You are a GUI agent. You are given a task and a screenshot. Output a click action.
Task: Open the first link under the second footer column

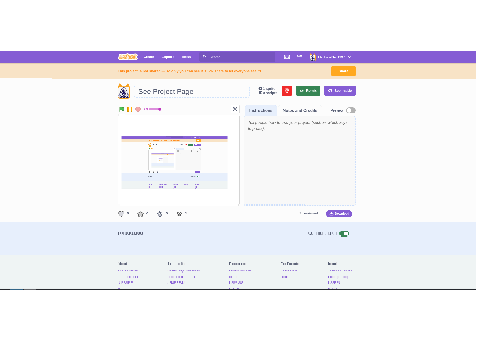click(184, 270)
